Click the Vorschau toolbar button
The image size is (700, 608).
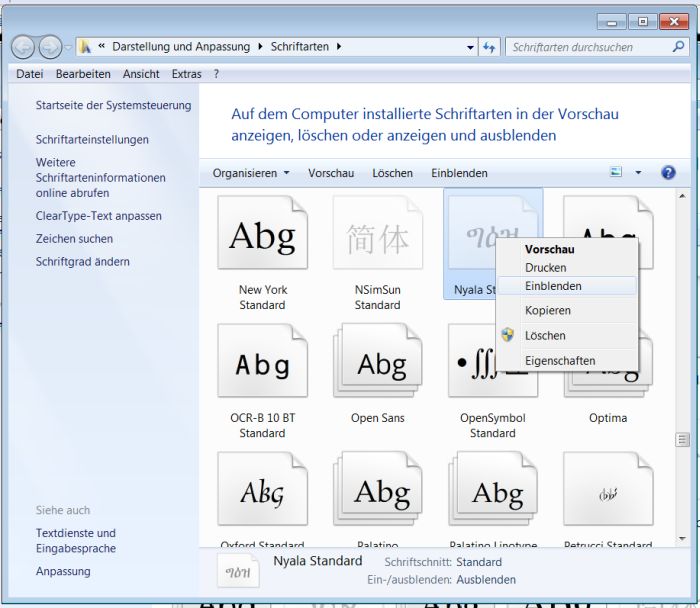coord(331,173)
